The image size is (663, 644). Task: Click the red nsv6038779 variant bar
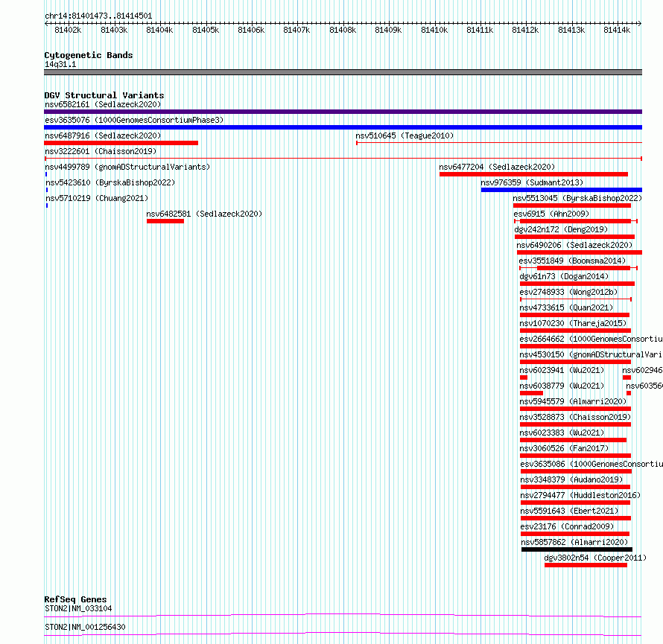pos(531,393)
